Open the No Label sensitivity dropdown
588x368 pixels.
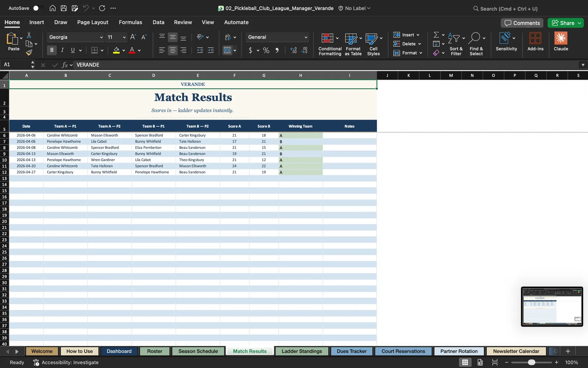click(354, 8)
